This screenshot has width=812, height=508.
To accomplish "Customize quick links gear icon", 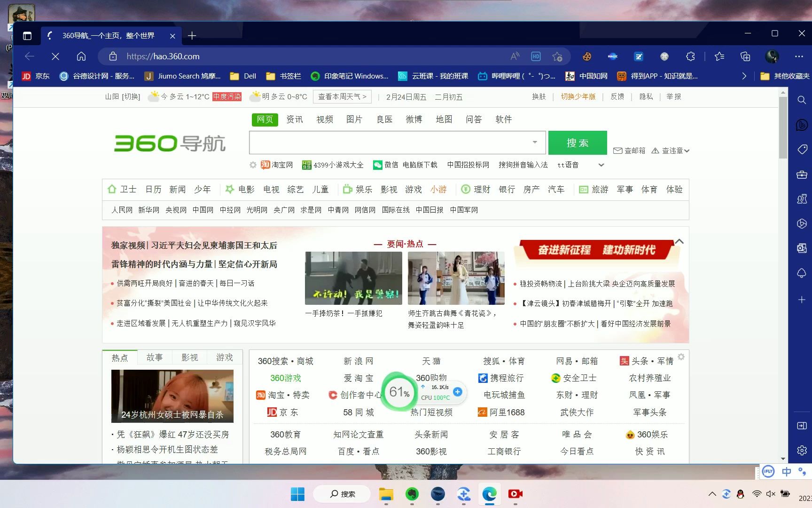I will pos(253,165).
